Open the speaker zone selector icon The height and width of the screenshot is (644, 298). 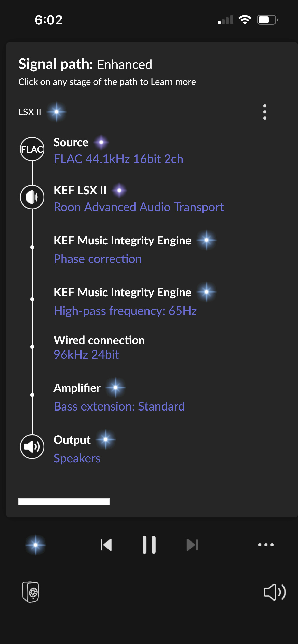tap(31, 592)
